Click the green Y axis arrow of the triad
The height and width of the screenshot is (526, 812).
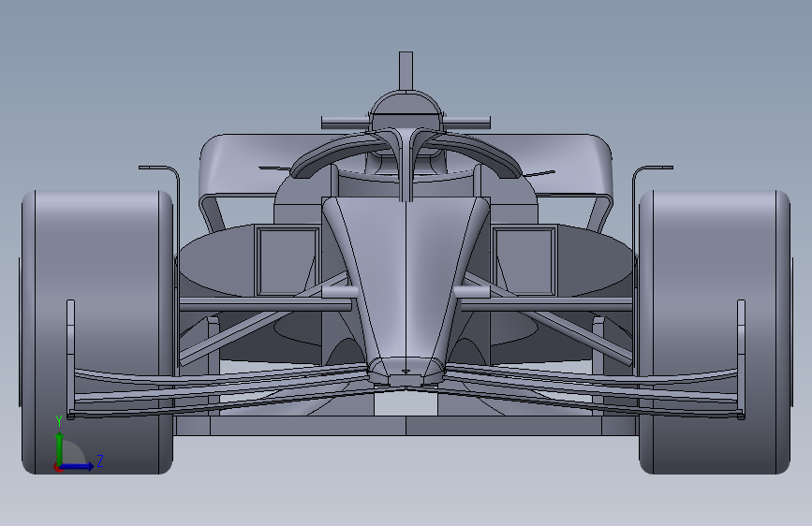(x=59, y=449)
